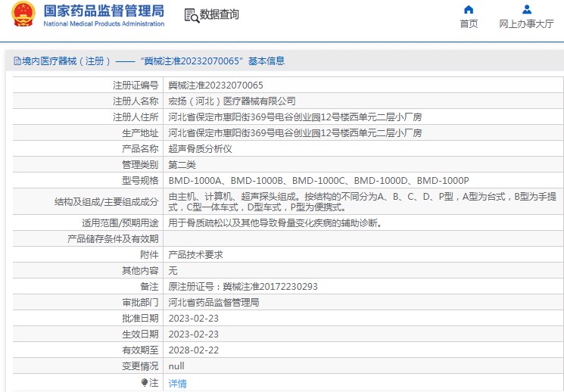Viewport: 564px width, 392px height.
Task: Click 批准日期 value 2023-02-23
Action: pos(194,319)
